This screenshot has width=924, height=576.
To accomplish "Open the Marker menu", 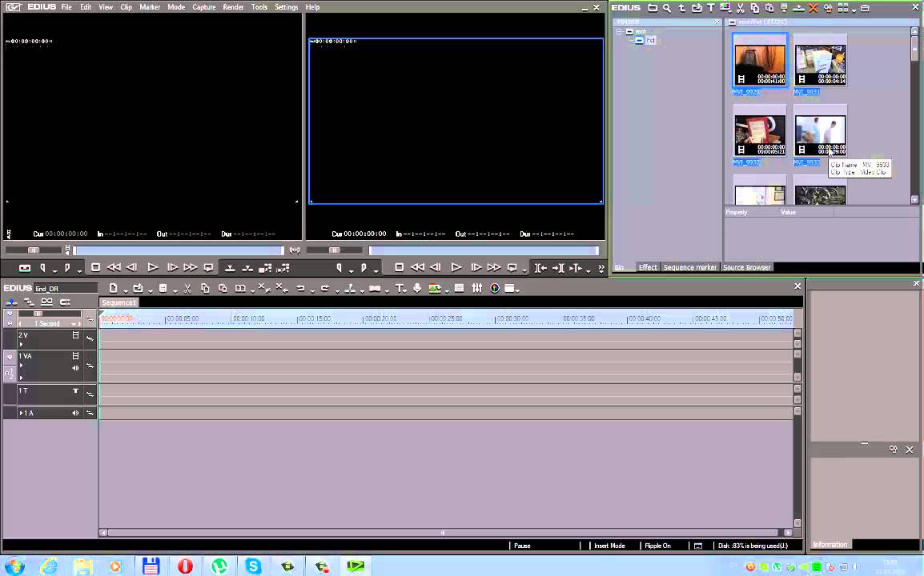I will pos(150,7).
